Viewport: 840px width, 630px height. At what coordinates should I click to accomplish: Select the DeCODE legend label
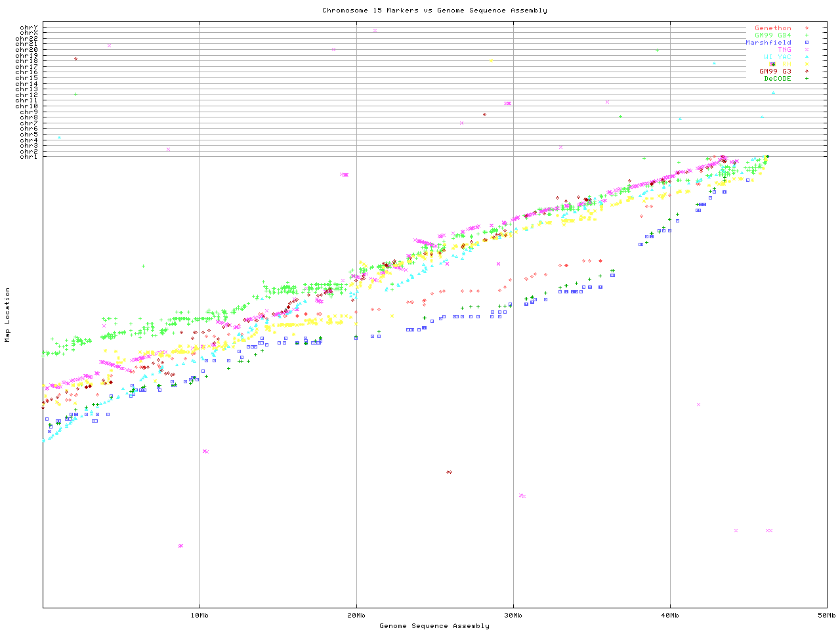coord(778,79)
